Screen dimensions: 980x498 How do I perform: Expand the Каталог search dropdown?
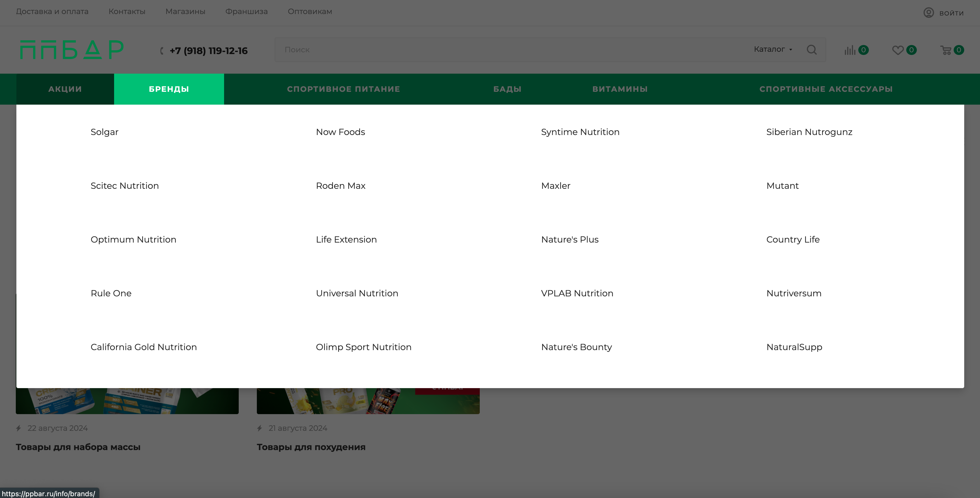click(x=773, y=49)
